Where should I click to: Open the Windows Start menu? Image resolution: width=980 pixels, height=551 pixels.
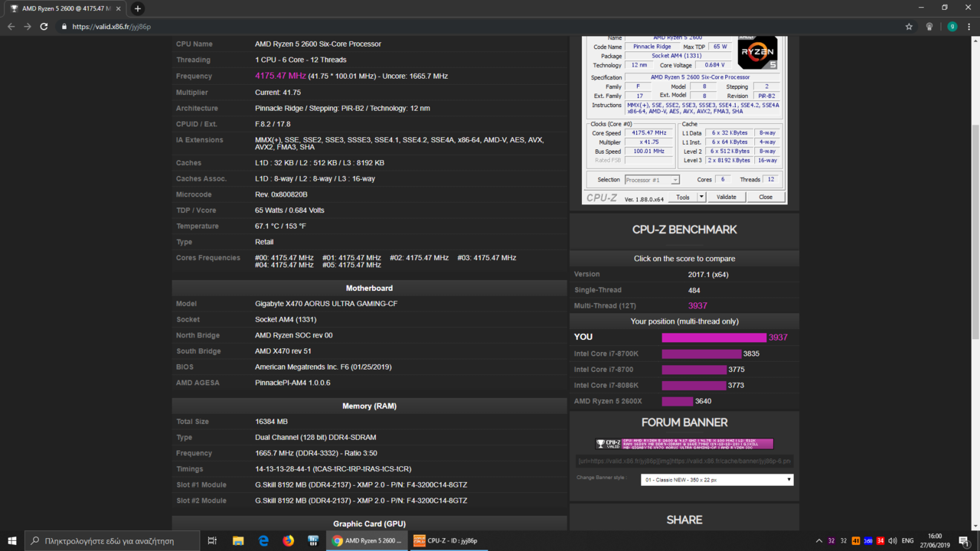(x=12, y=541)
